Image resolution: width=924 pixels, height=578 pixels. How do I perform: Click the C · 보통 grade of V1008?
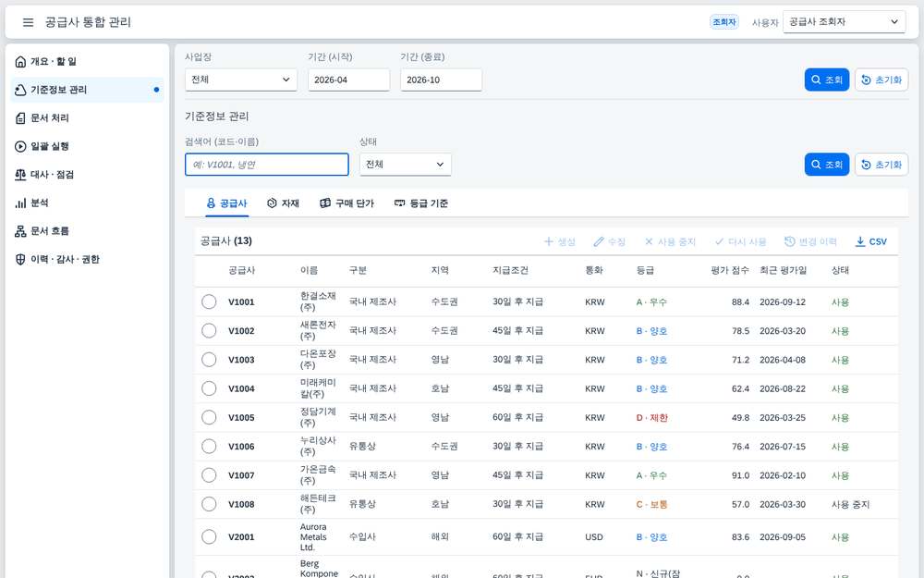tap(651, 504)
